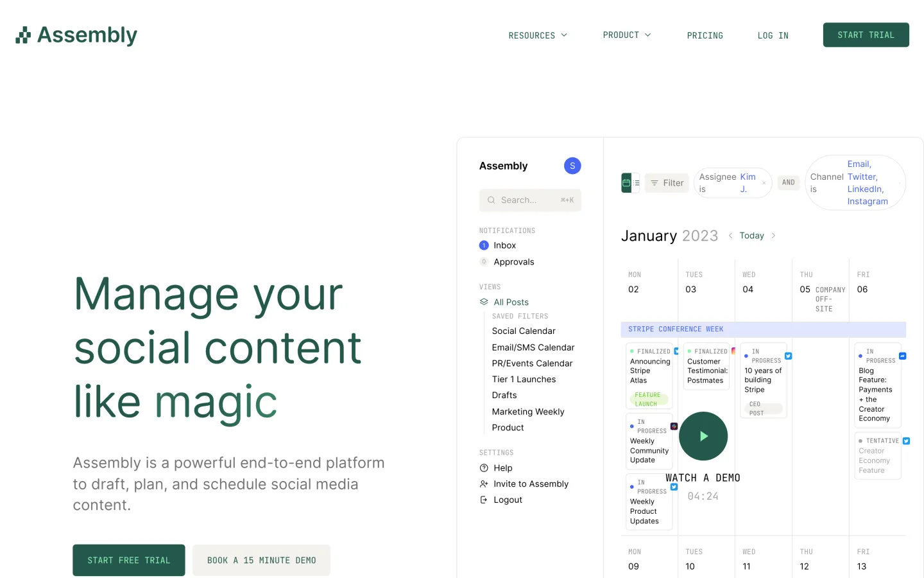Image resolution: width=924 pixels, height=578 pixels.
Task: Open the S user avatar
Action: point(572,166)
